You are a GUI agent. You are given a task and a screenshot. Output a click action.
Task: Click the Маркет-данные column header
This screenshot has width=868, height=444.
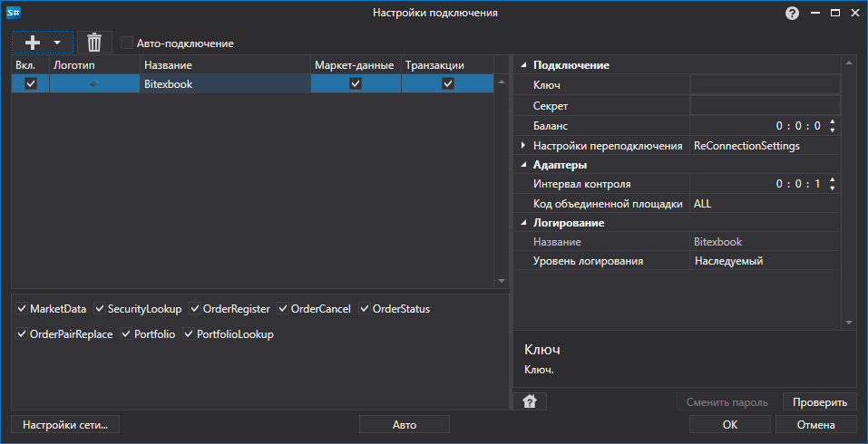tap(356, 65)
